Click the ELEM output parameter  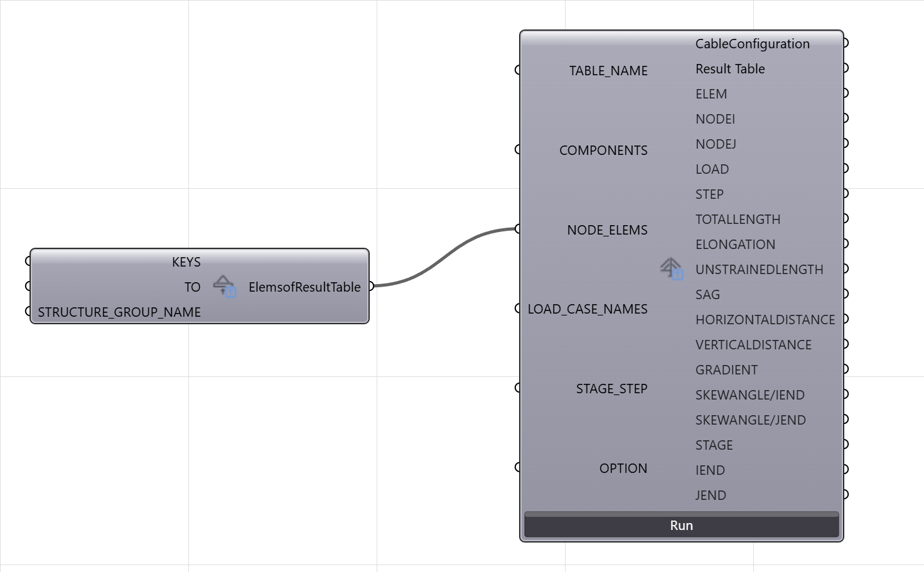(711, 94)
